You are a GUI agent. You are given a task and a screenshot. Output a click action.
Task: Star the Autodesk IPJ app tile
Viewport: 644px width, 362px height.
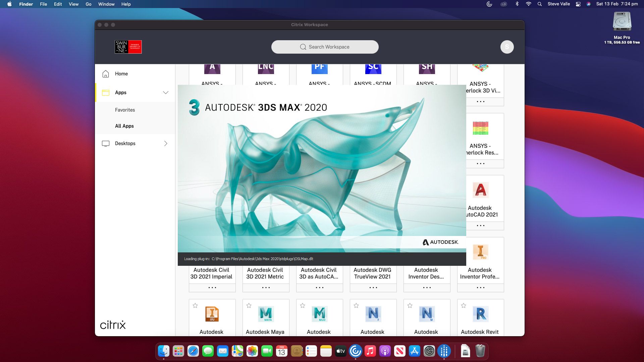[x=195, y=305]
